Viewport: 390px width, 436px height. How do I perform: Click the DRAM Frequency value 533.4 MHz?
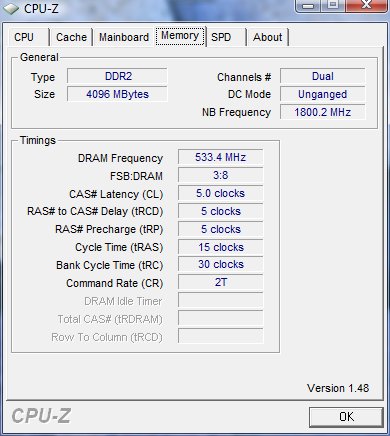click(x=220, y=157)
